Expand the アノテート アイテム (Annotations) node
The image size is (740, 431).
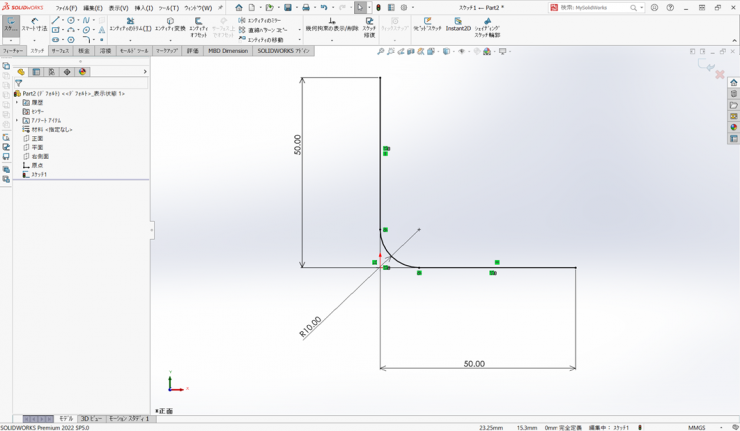coord(17,121)
